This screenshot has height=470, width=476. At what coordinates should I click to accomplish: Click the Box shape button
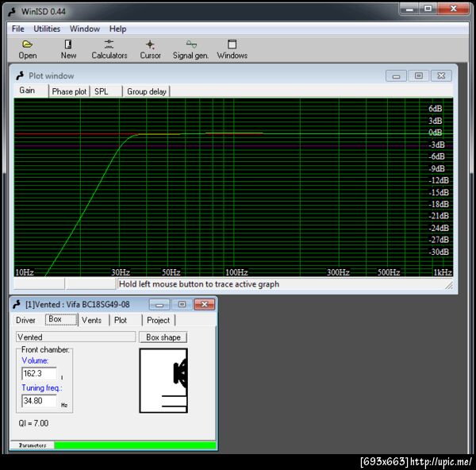point(163,337)
